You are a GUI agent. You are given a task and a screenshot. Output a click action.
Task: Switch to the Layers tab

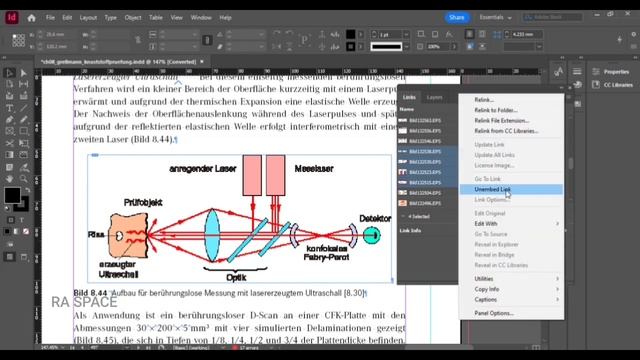pyautogui.click(x=434, y=97)
